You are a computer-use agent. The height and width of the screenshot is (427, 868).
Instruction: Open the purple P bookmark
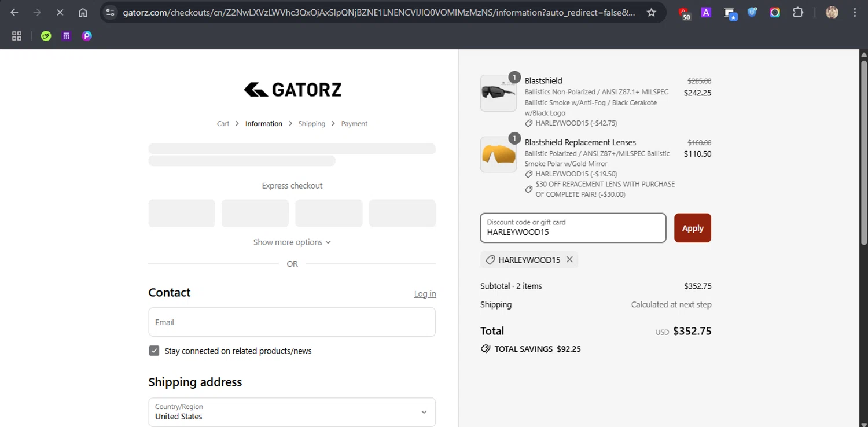point(87,36)
